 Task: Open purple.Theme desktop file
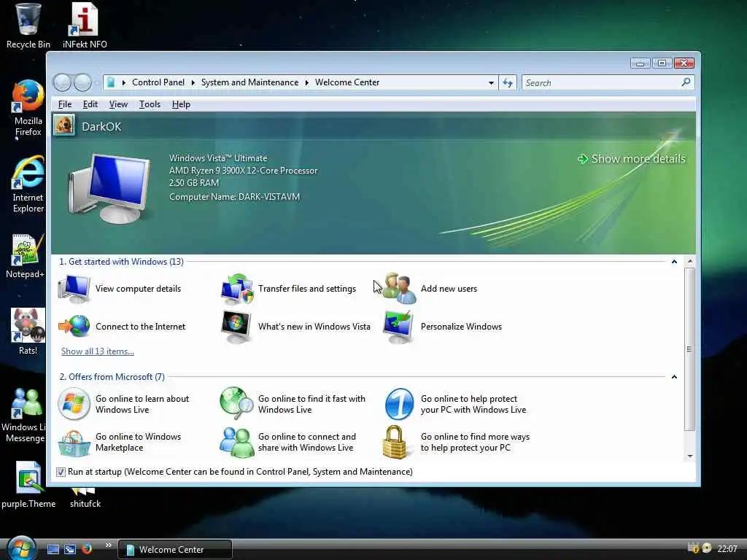point(28,485)
